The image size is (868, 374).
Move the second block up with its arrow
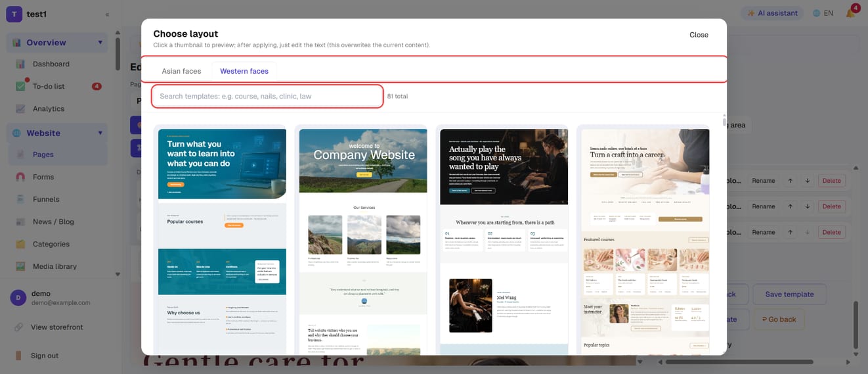click(791, 206)
